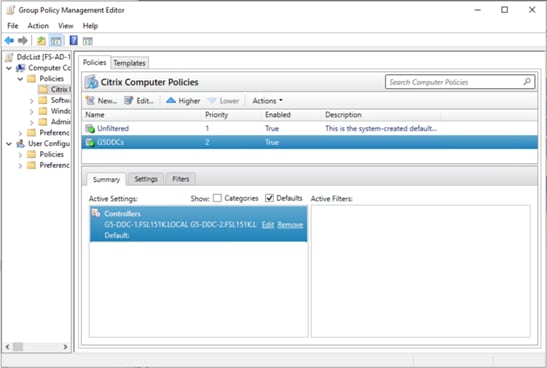Screen dimensions: 547x368
Task: Click the forward arrow toolbar icon
Action: pyautogui.click(x=23, y=41)
